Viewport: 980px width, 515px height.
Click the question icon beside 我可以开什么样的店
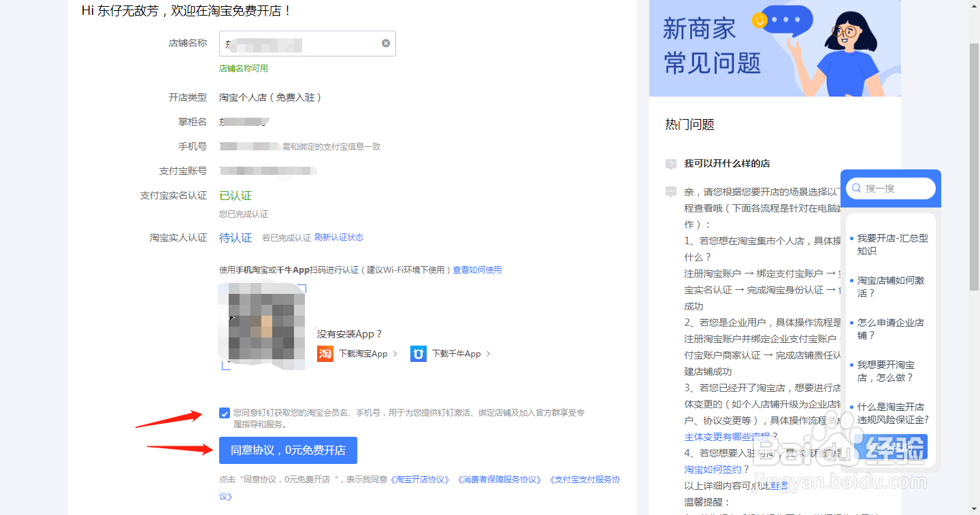point(671,164)
